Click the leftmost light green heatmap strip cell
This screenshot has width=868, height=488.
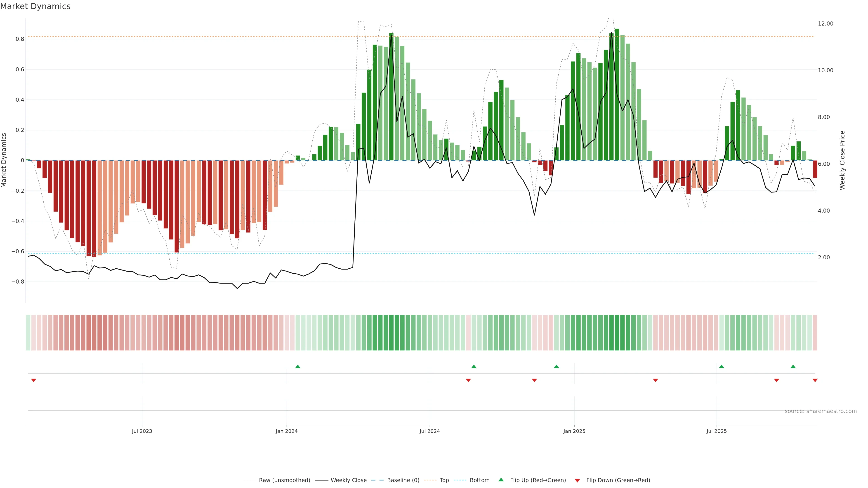(28, 332)
